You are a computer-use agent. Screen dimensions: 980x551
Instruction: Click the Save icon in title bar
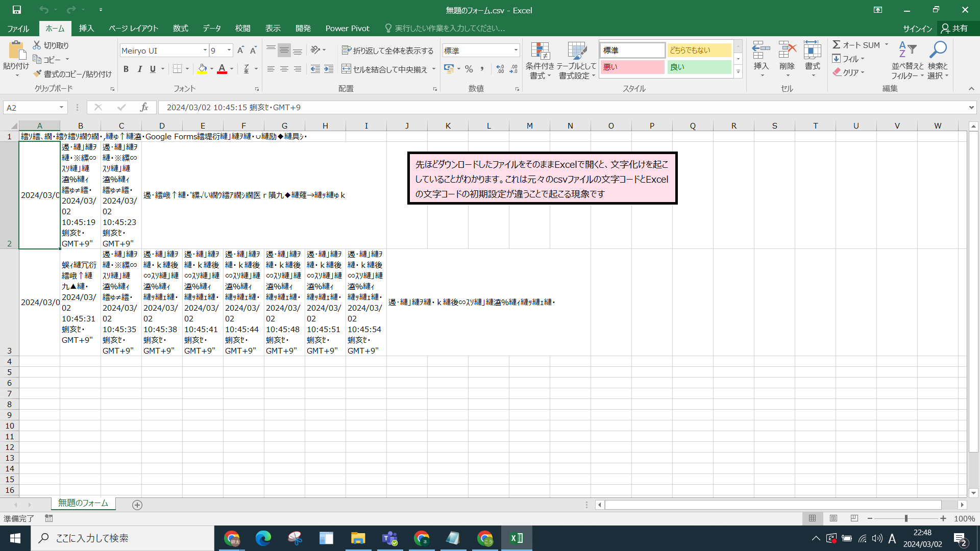tap(17, 10)
